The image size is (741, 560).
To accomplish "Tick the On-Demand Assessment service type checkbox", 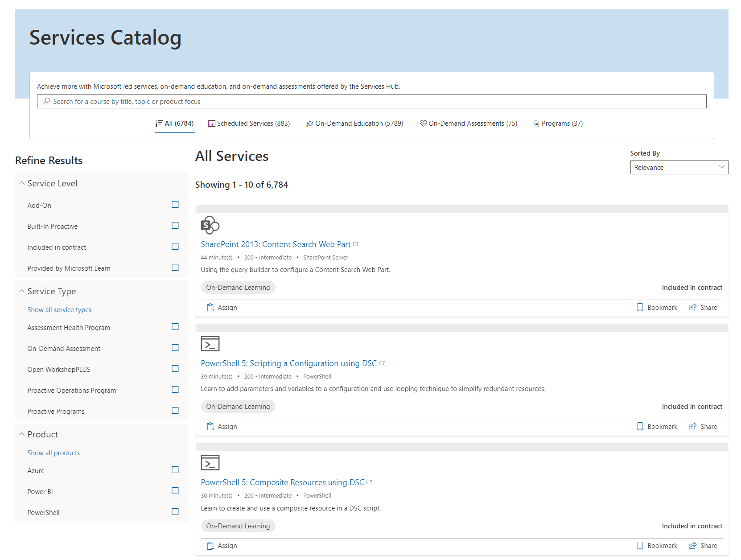I will click(x=175, y=348).
